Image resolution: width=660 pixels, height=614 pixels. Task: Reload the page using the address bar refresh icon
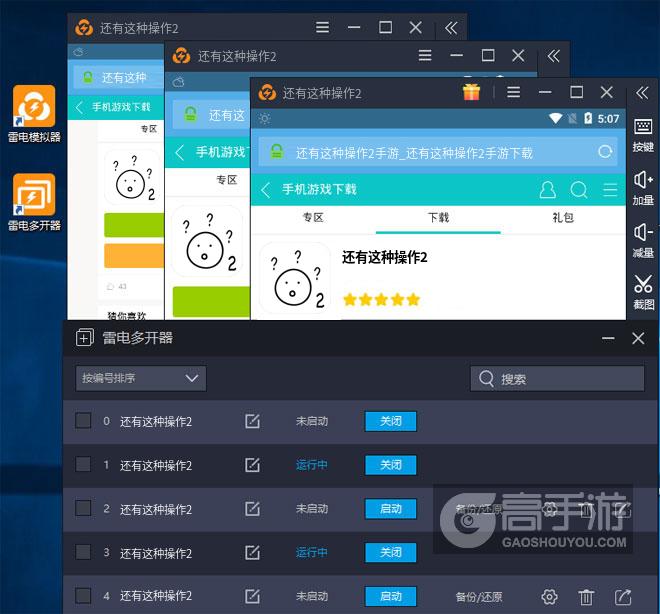(605, 152)
